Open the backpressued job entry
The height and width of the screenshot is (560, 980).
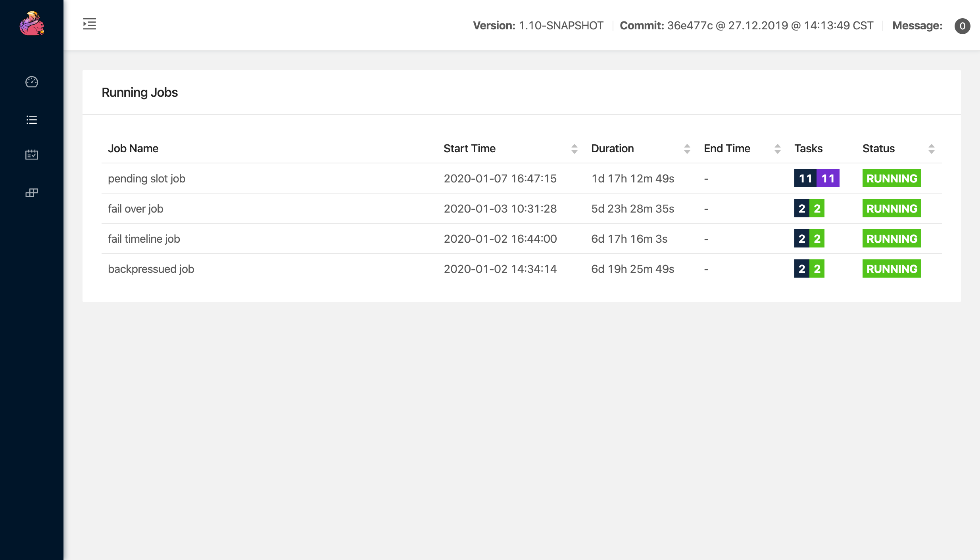coord(151,269)
